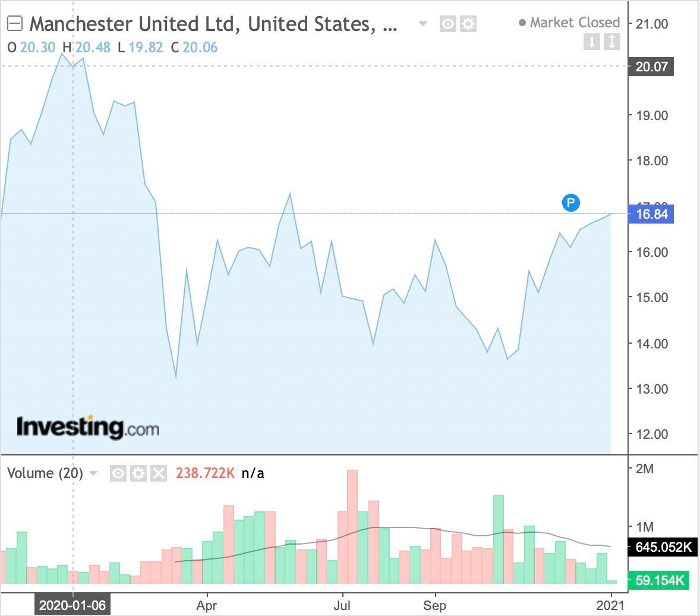Viewport: 700px width, 616px height.
Task: Remove the Volume indicator with X
Action: [158, 473]
